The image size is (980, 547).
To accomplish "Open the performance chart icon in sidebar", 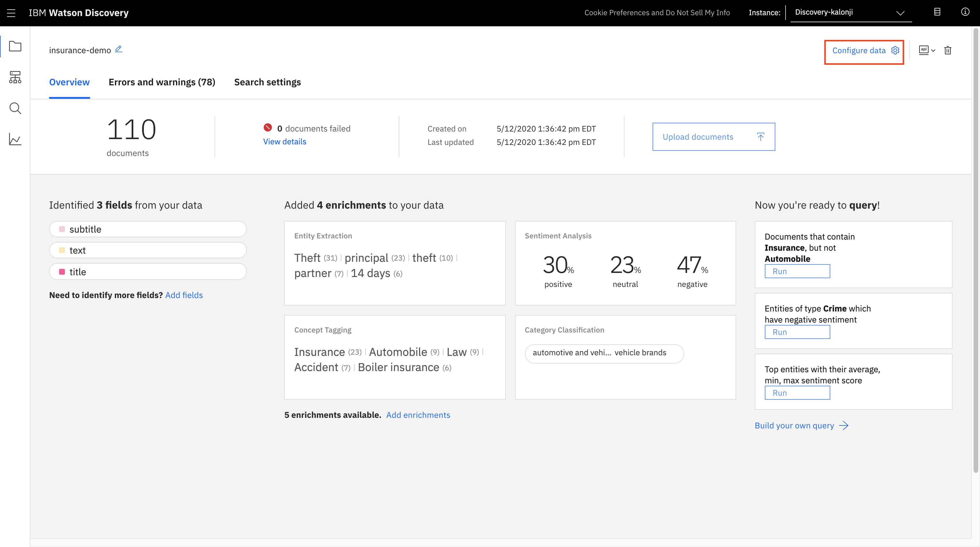I will pos(15,139).
